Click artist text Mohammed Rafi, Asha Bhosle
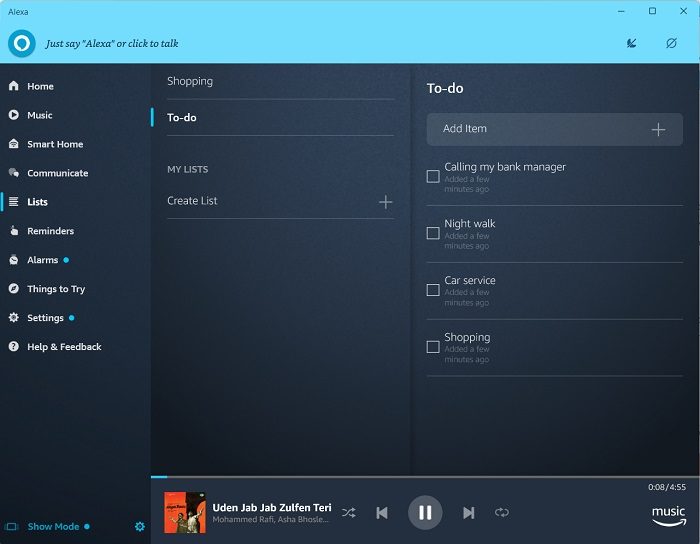This screenshot has width=700, height=544. [271, 519]
